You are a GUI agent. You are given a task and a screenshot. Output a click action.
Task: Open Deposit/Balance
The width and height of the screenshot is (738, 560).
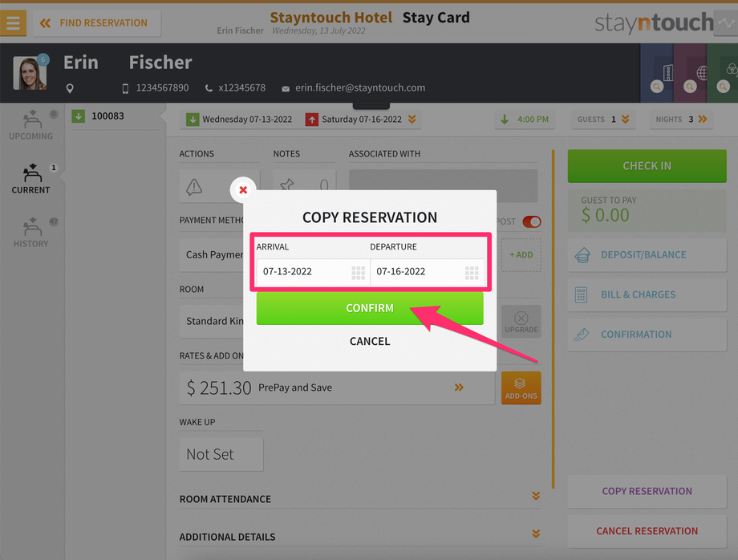[647, 255]
